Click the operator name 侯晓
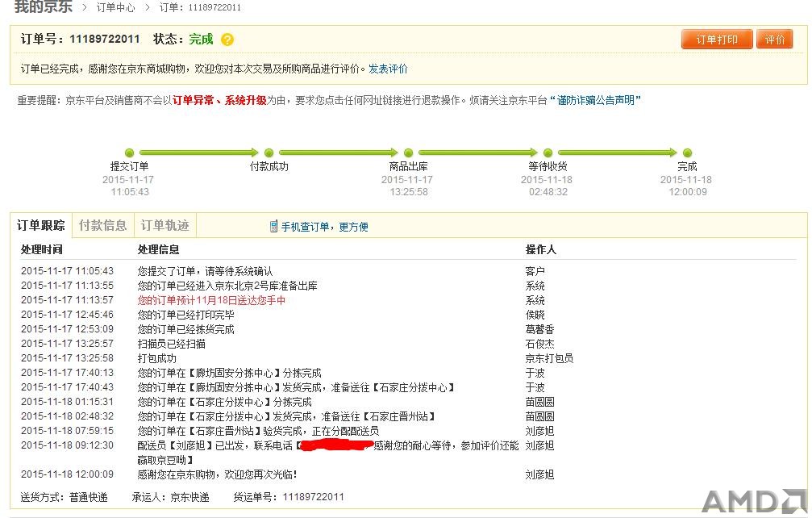This screenshot has height=518, width=812. click(x=535, y=315)
